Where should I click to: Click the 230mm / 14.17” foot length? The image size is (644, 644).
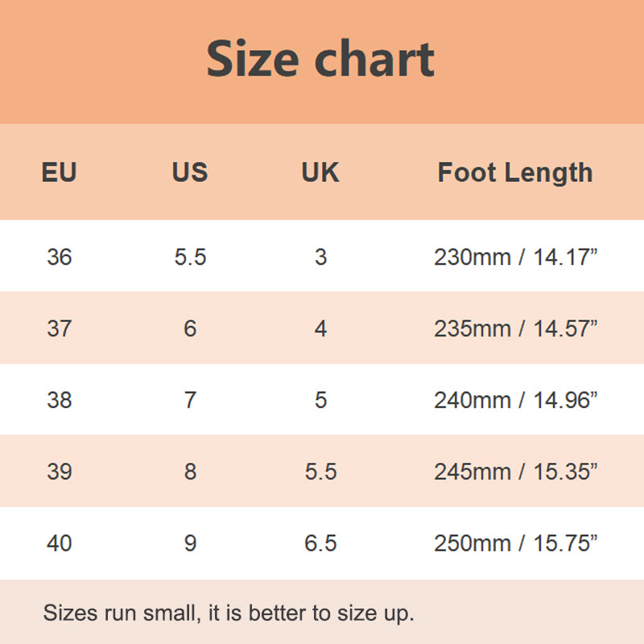515,257
